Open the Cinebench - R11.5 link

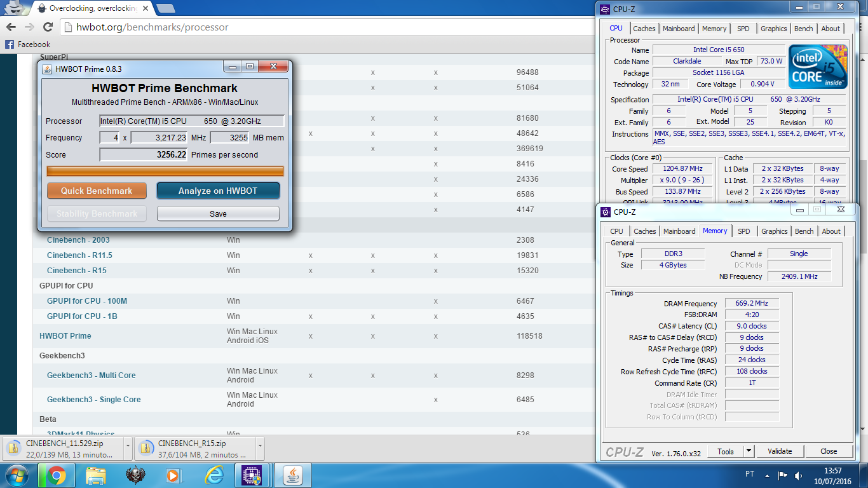point(79,255)
